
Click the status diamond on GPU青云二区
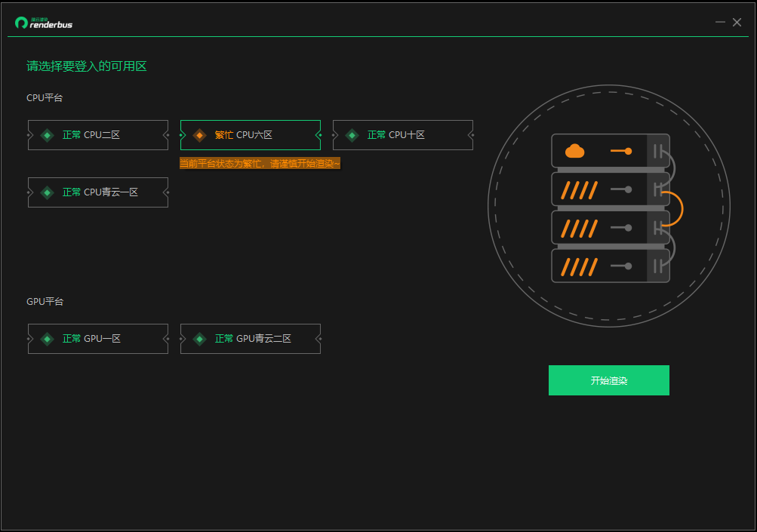pyautogui.click(x=198, y=338)
